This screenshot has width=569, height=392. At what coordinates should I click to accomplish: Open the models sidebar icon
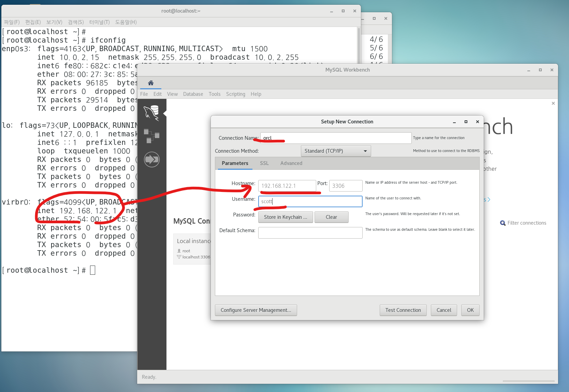(152, 136)
